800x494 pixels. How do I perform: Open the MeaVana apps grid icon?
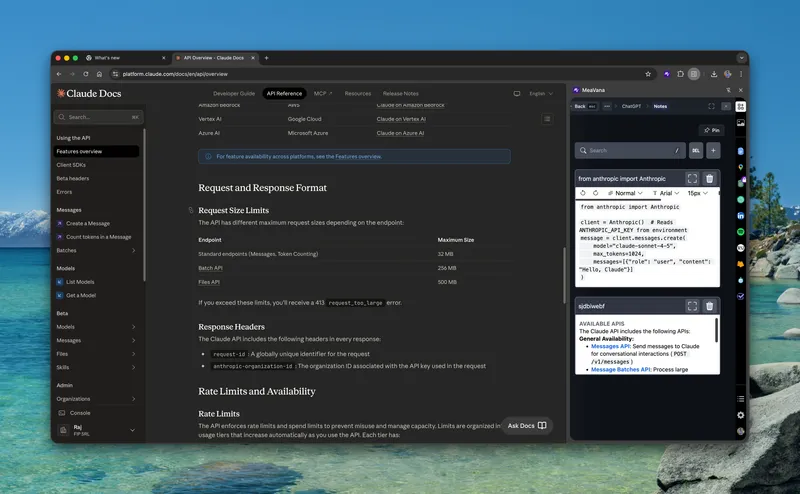coord(741,106)
